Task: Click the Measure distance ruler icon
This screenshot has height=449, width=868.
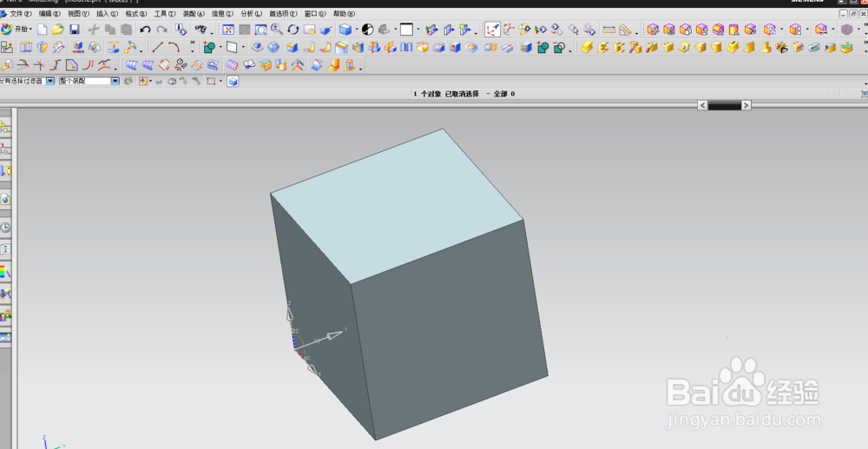Action: click(x=609, y=30)
